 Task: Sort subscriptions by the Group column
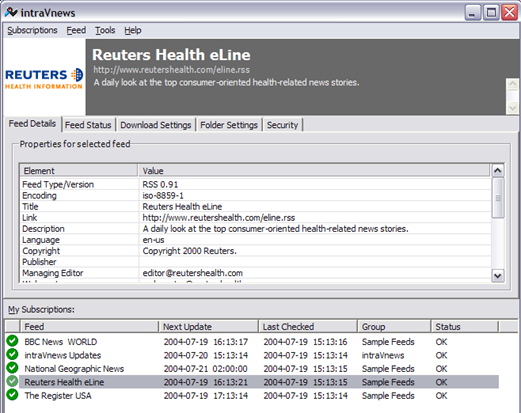pos(394,327)
